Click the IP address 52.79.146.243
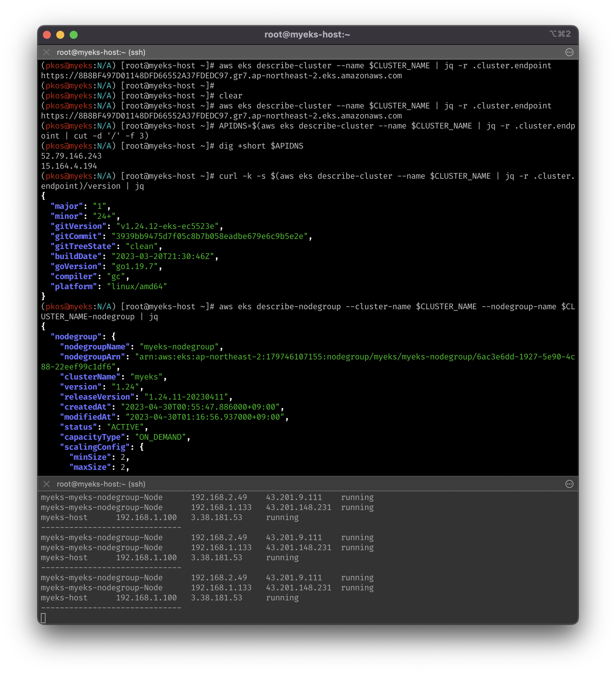This screenshot has width=616, height=674. pos(71,156)
